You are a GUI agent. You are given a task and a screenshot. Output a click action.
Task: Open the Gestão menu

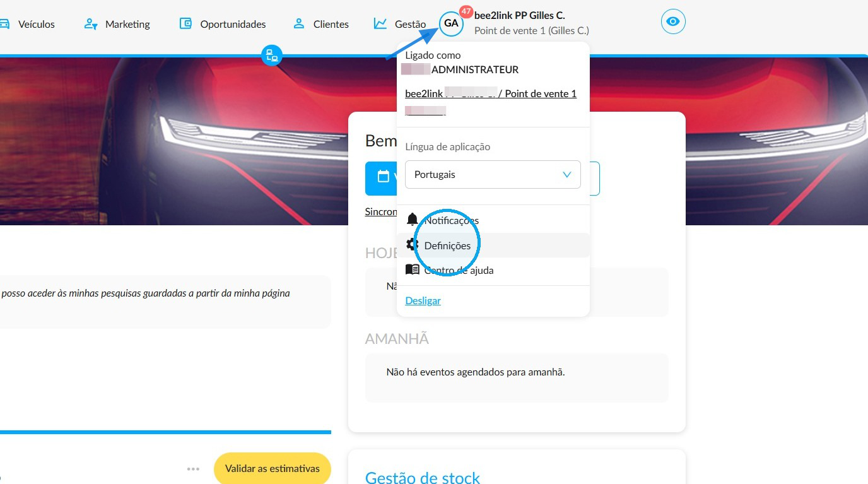400,24
